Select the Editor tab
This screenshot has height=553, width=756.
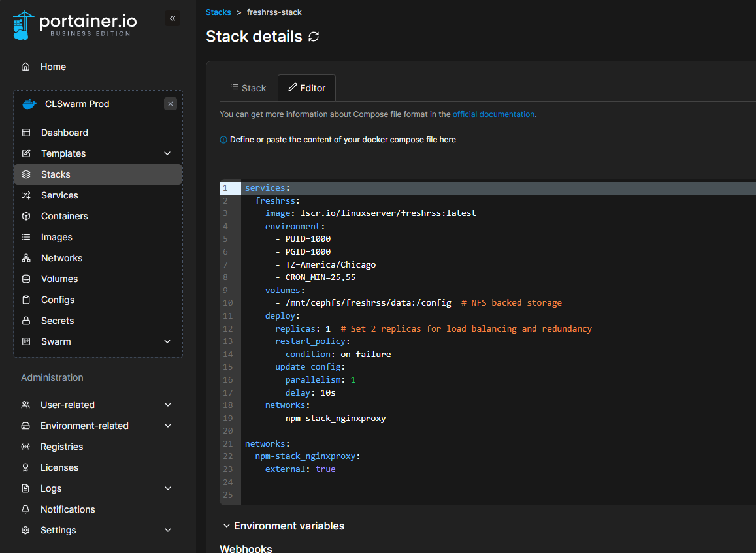[x=306, y=88]
